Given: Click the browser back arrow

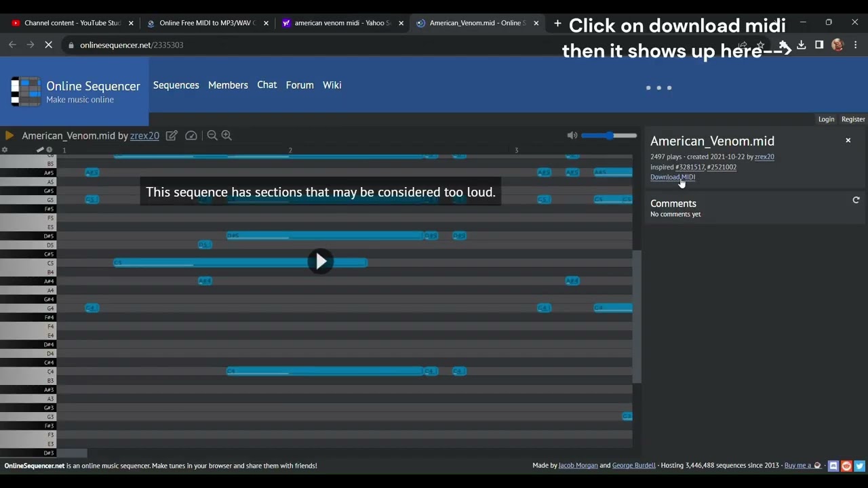Looking at the screenshot, I should 12,45.
